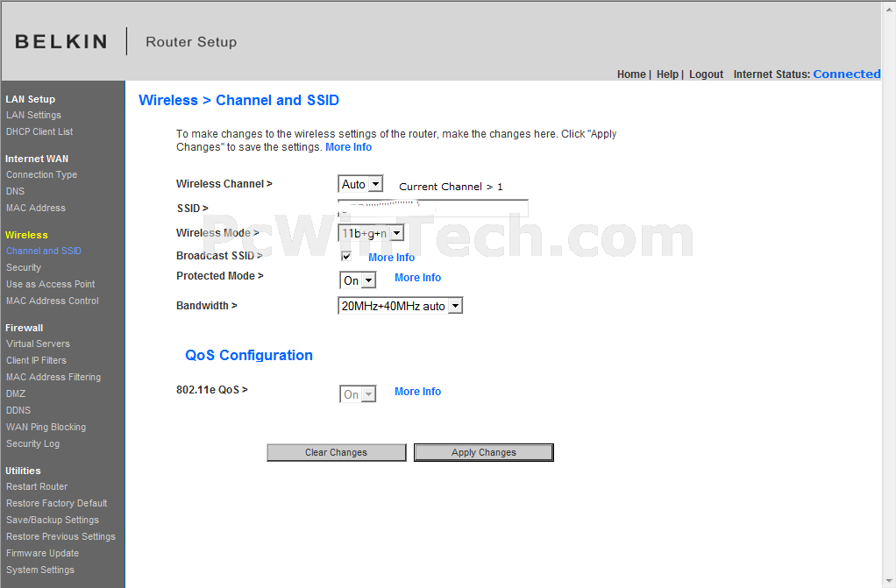The height and width of the screenshot is (588, 896).
Task: Open Connection Type in the sidebar
Action: (42, 175)
